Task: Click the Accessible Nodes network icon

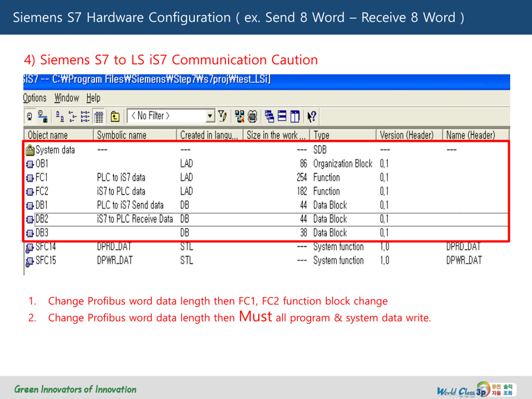Action: (x=43, y=117)
